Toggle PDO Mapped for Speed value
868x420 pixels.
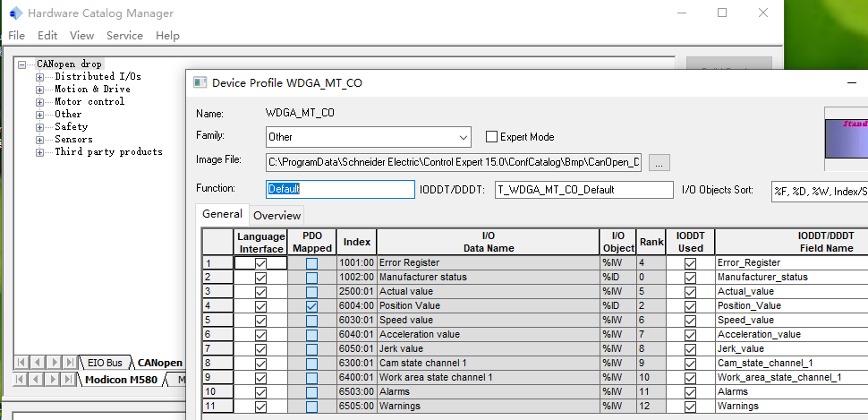click(x=311, y=321)
